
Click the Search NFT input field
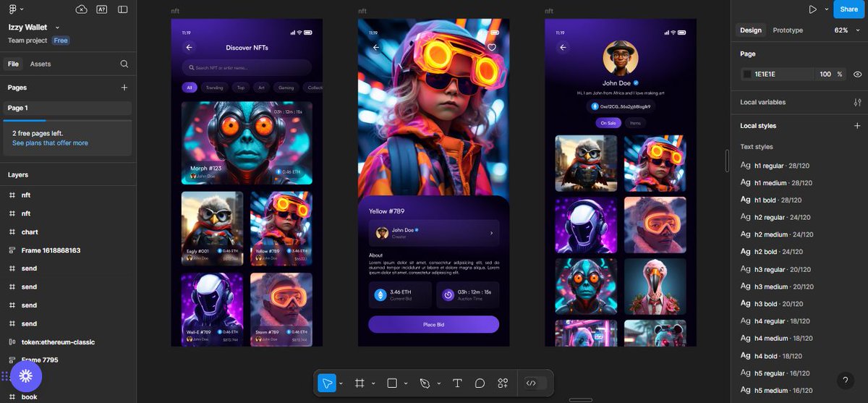point(247,68)
